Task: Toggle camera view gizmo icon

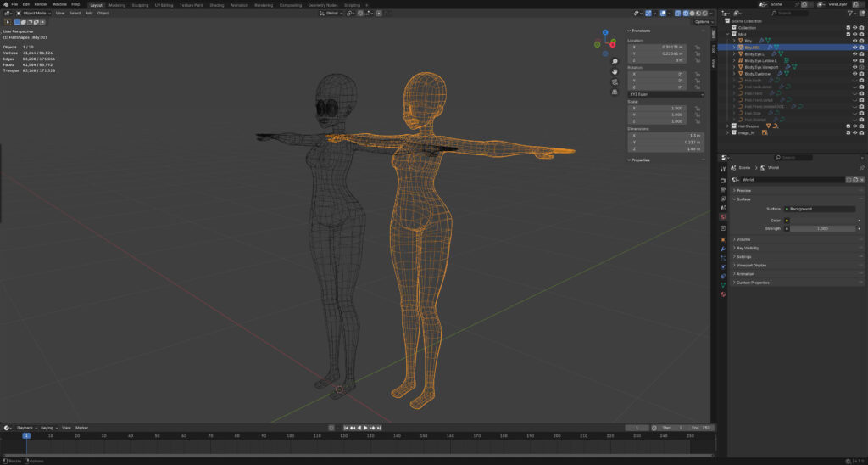Action: tap(615, 82)
